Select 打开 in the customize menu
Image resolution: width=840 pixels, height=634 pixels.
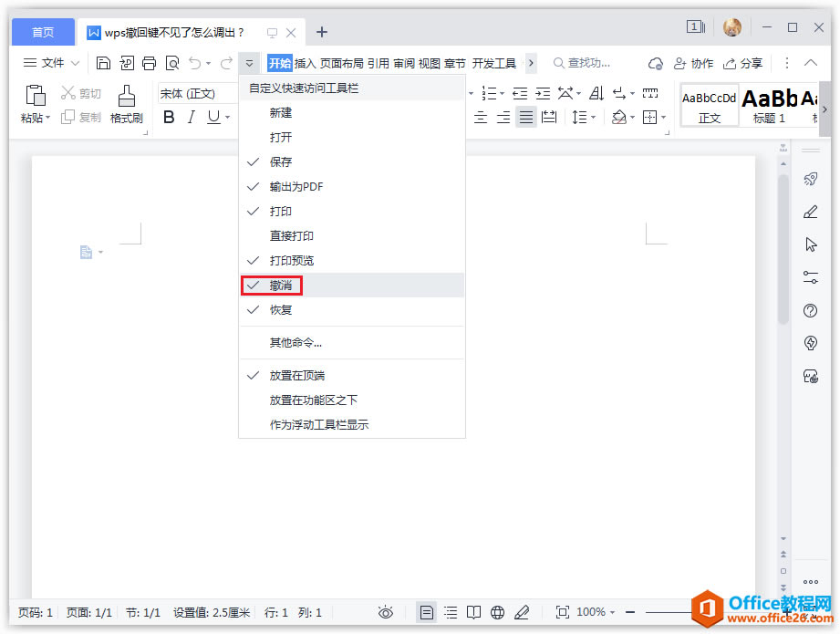pyautogui.click(x=352, y=137)
